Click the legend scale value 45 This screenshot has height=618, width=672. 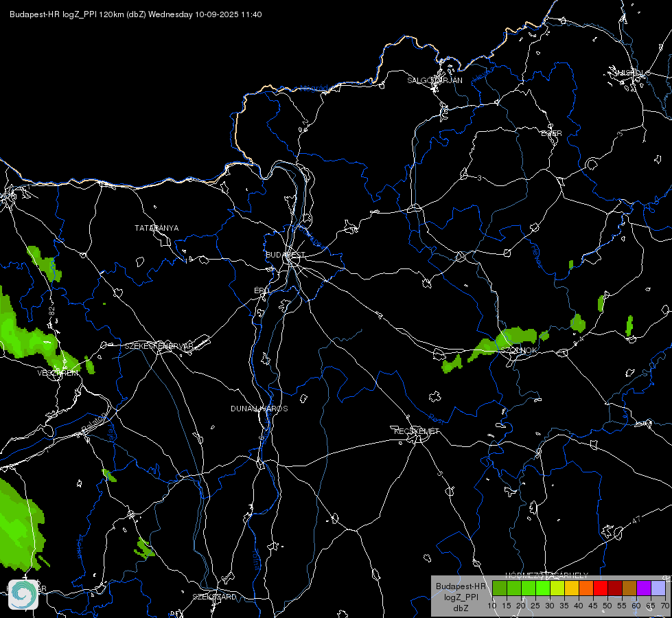click(x=593, y=606)
